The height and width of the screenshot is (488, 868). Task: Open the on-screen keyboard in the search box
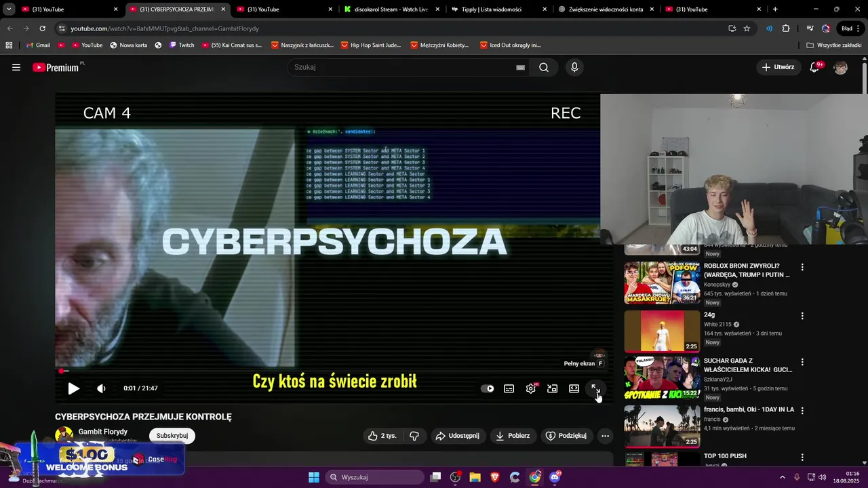[x=520, y=67]
